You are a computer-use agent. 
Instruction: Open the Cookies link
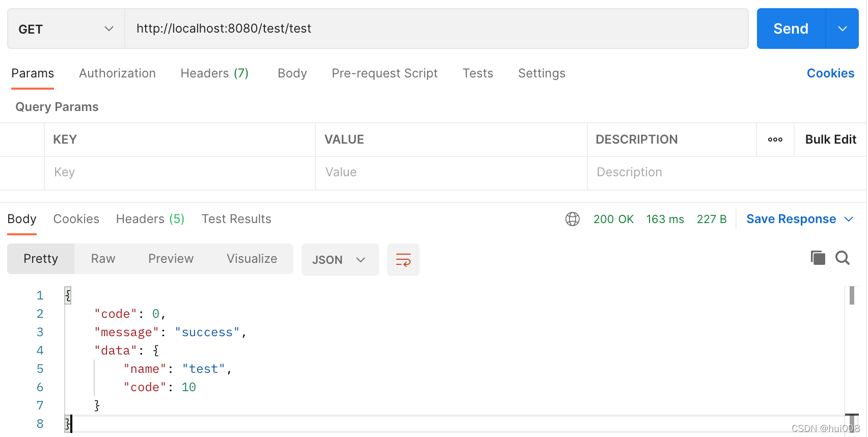830,73
